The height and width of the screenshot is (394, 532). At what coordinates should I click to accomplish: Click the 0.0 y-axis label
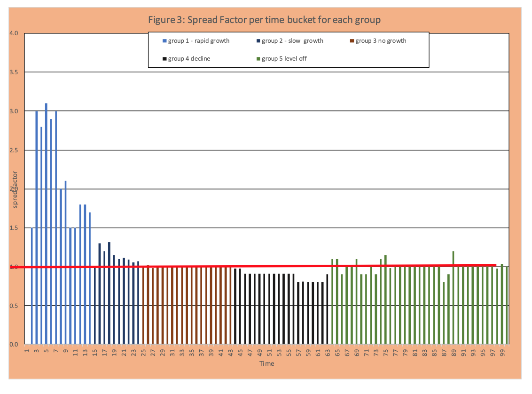pos(14,345)
